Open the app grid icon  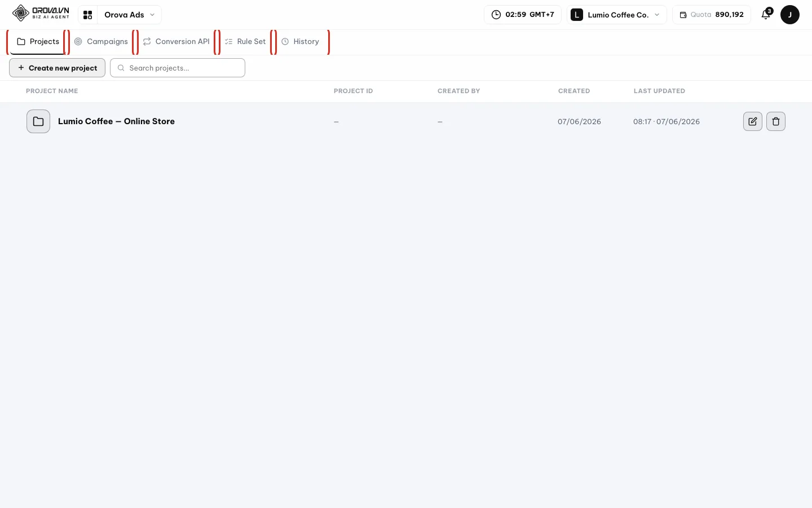pos(87,15)
